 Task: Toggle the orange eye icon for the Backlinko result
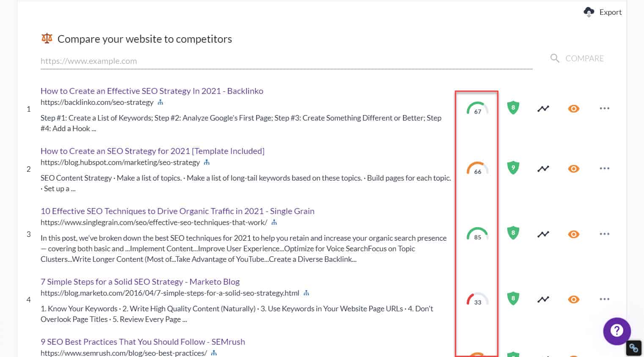coord(574,109)
